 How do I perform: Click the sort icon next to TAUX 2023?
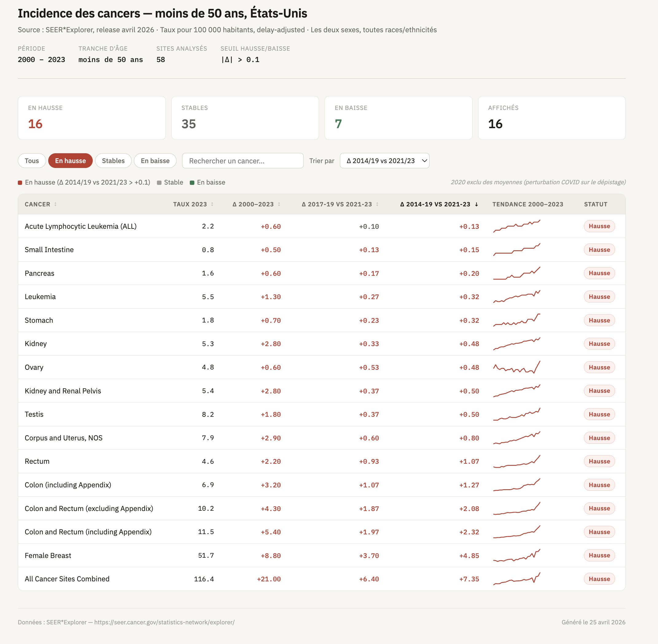212,204
